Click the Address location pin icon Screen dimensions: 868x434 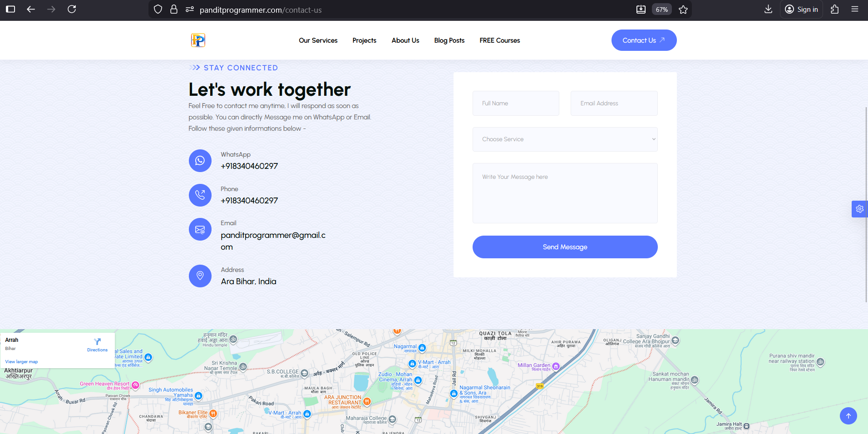coord(200,276)
